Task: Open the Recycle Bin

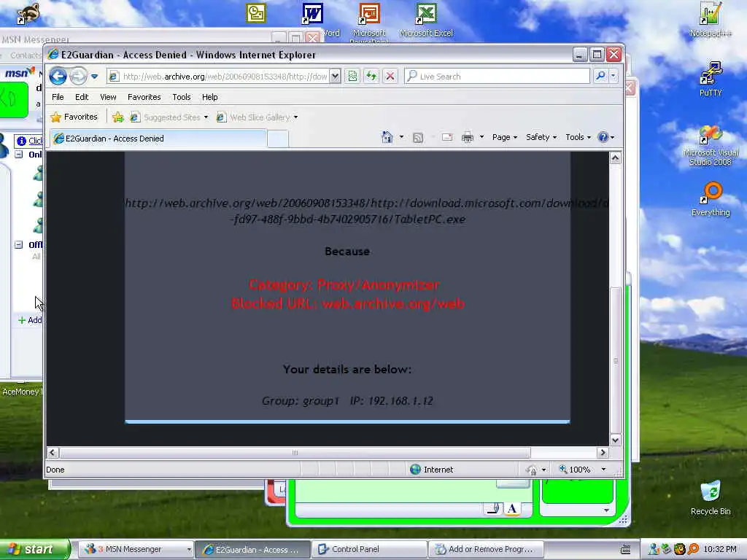Action: coord(711,498)
